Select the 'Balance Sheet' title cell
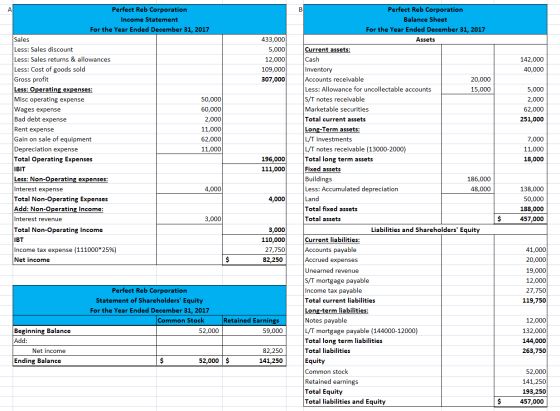 [425, 20]
